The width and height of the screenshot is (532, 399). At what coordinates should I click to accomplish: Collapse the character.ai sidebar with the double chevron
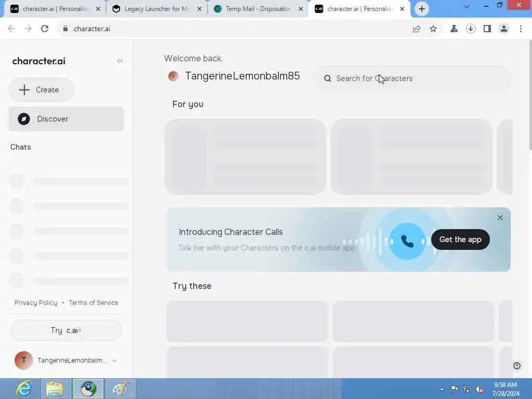(120, 61)
